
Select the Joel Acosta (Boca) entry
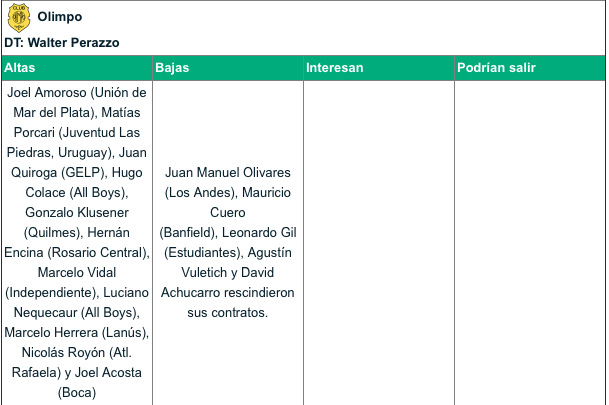(77, 382)
